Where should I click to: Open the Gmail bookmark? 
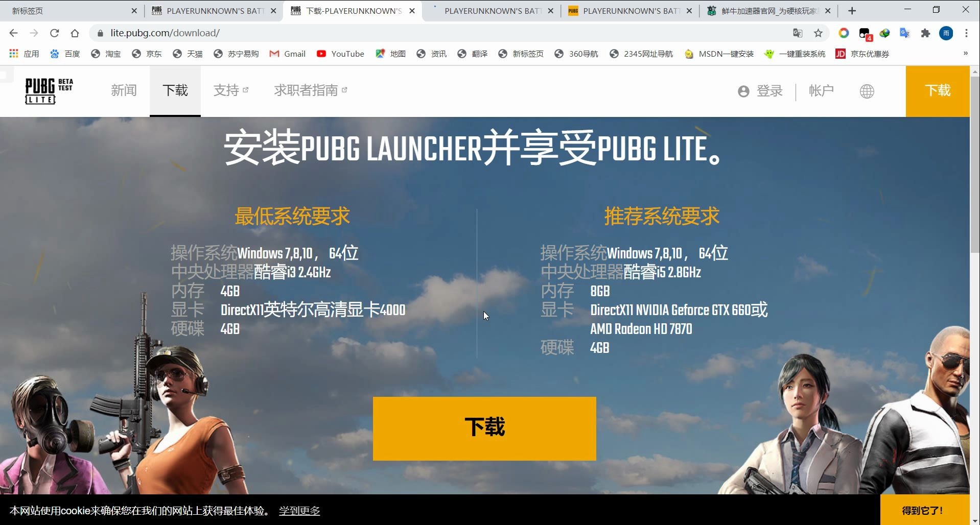tap(288, 54)
